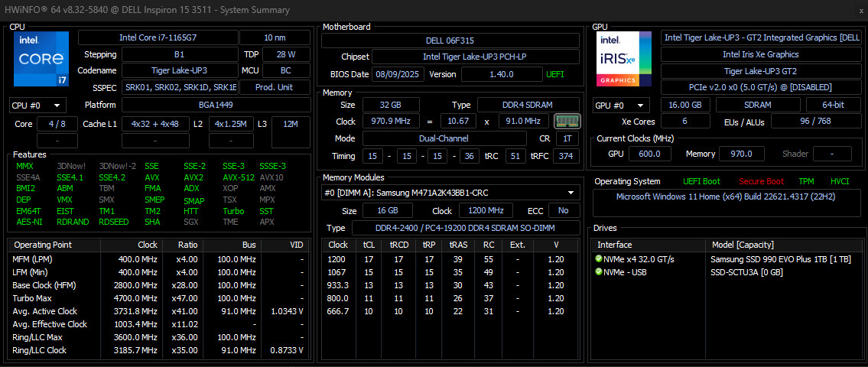Click the DELL 06F315 motherboard field
868x367 pixels.
pos(450,41)
